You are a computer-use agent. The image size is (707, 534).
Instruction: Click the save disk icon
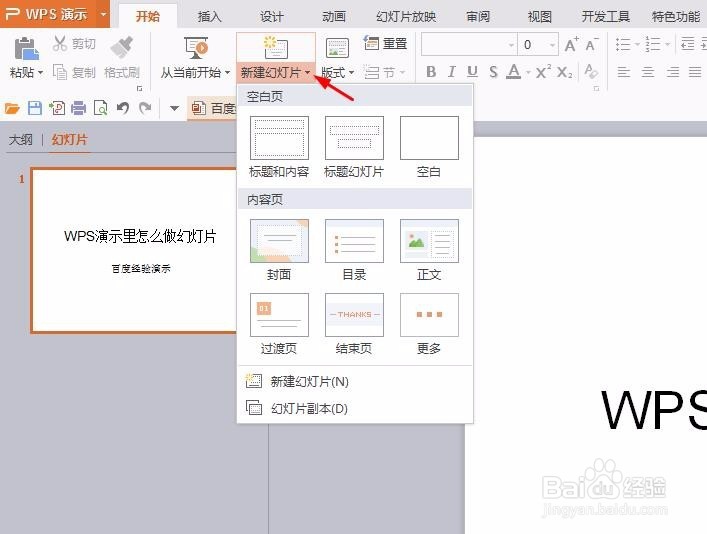35,108
